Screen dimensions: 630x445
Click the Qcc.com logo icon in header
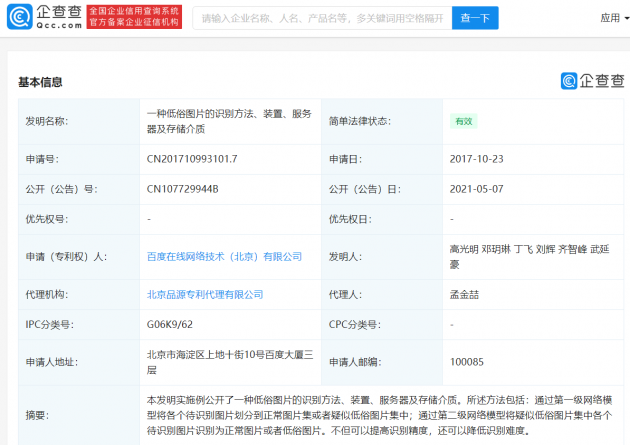(x=20, y=17)
